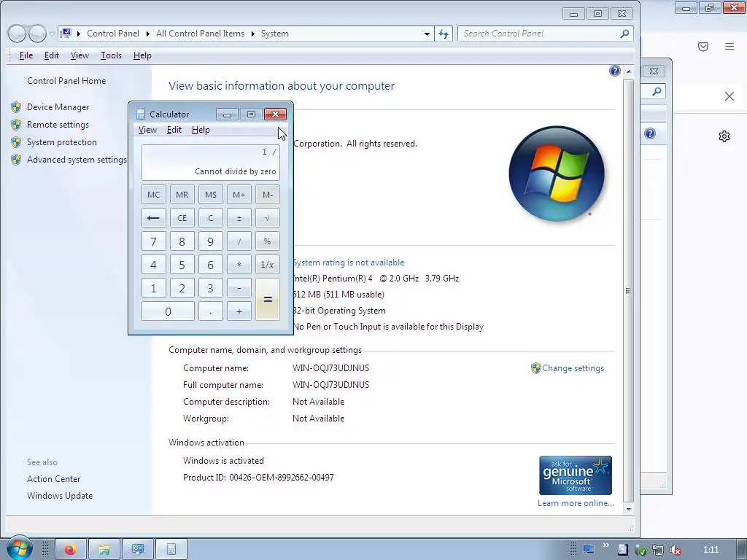Click help icon in the rear window

(650, 133)
